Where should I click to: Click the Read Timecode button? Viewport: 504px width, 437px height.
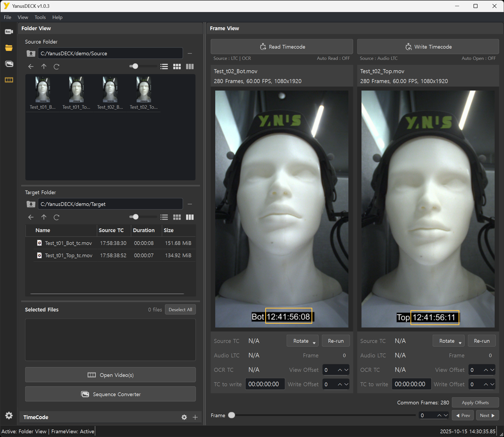point(282,47)
